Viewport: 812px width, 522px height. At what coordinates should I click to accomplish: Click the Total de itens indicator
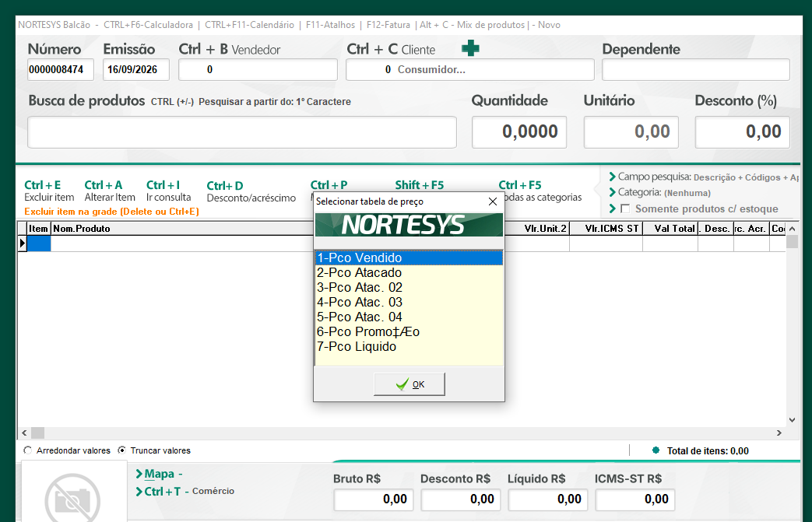click(701, 451)
